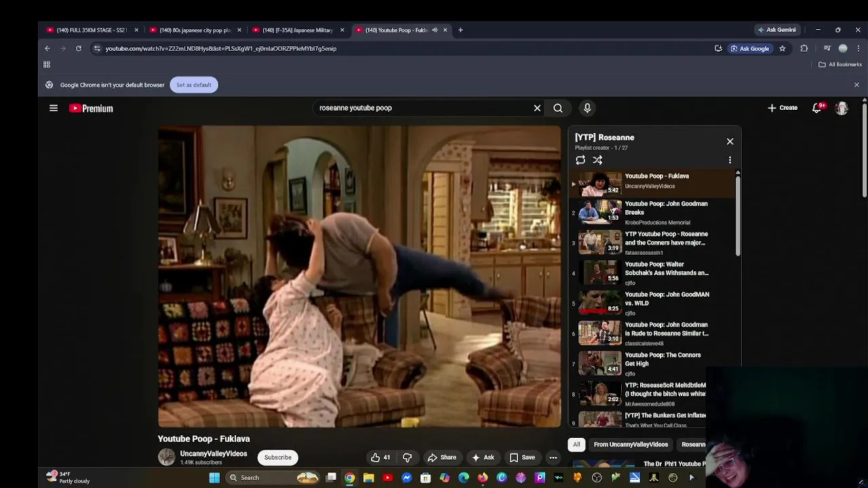Subscribe to UncannyValleyVideos
Image resolution: width=868 pixels, height=488 pixels.
(x=278, y=457)
